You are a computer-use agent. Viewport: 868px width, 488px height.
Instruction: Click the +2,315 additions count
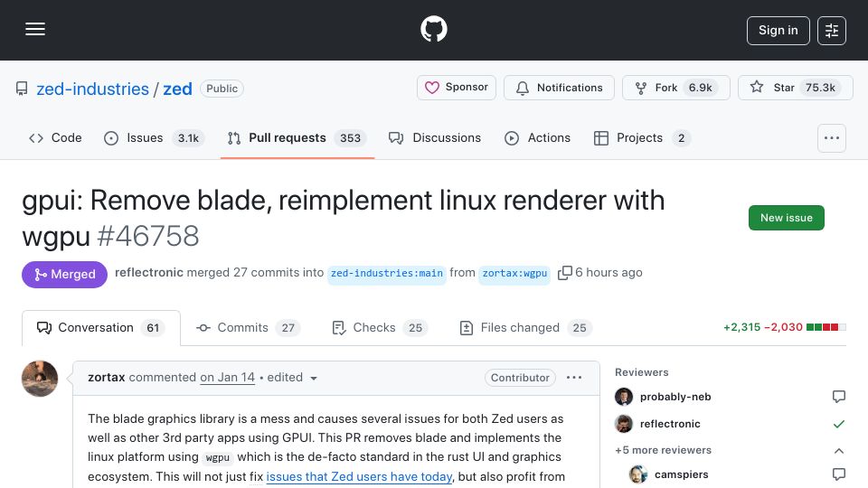[x=741, y=327]
